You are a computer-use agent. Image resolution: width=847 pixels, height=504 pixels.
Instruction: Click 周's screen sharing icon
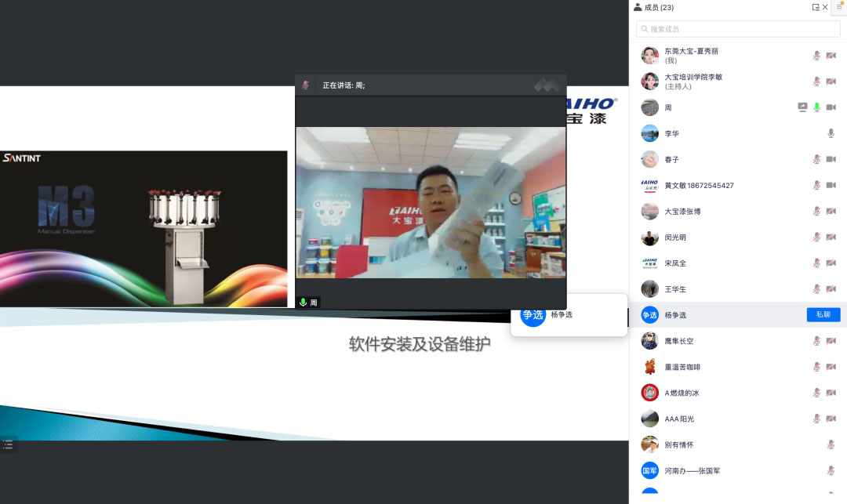(x=802, y=107)
